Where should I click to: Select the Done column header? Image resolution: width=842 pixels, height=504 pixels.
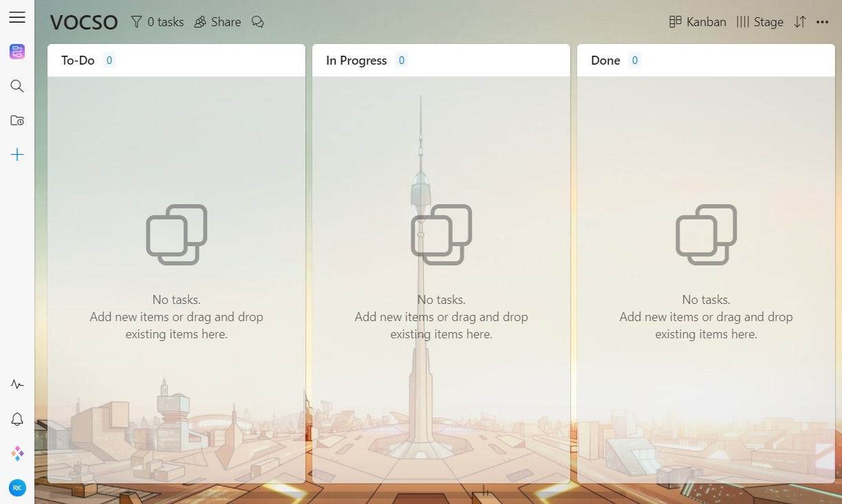coord(706,61)
